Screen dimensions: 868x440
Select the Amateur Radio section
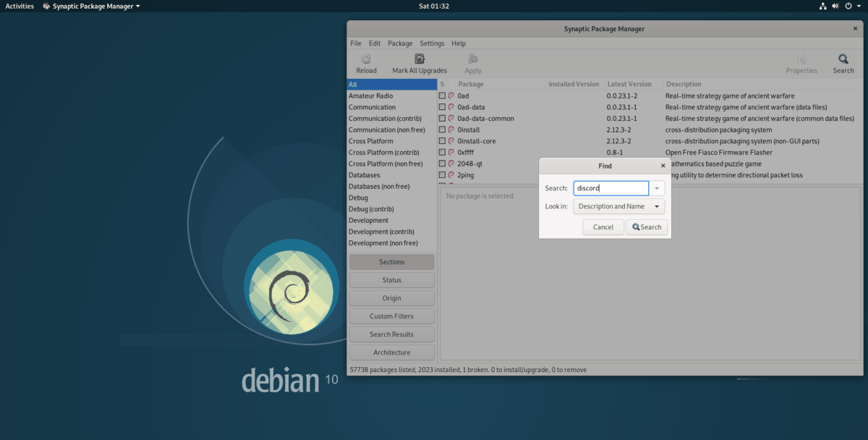(x=391, y=96)
